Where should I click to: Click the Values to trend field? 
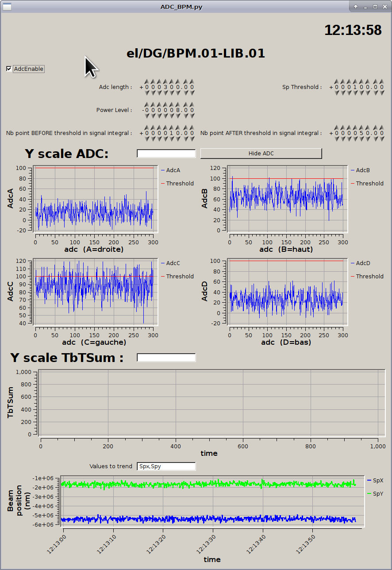166,466
